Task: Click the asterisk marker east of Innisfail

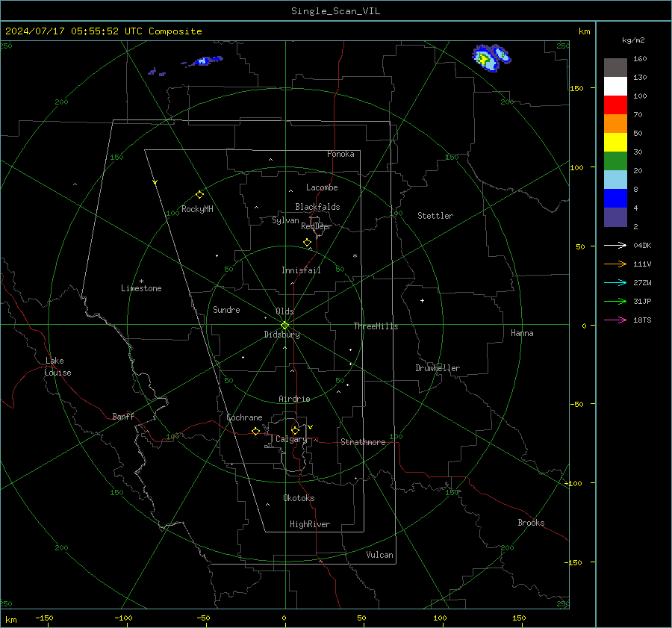Action: [355, 256]
